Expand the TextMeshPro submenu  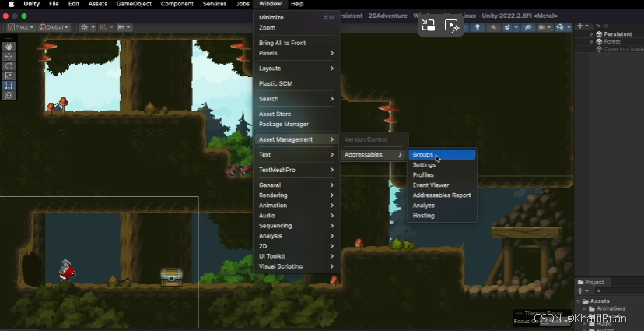pyautogui.click(x=296, y=170)
